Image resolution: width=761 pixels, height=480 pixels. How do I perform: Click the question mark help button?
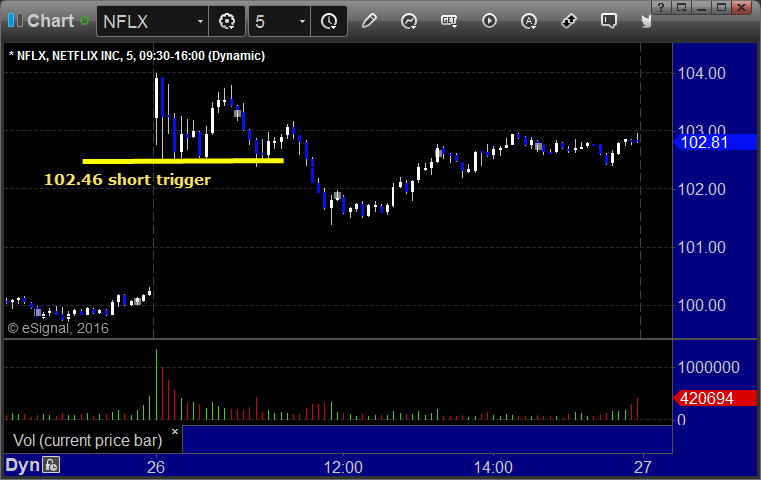661,7
